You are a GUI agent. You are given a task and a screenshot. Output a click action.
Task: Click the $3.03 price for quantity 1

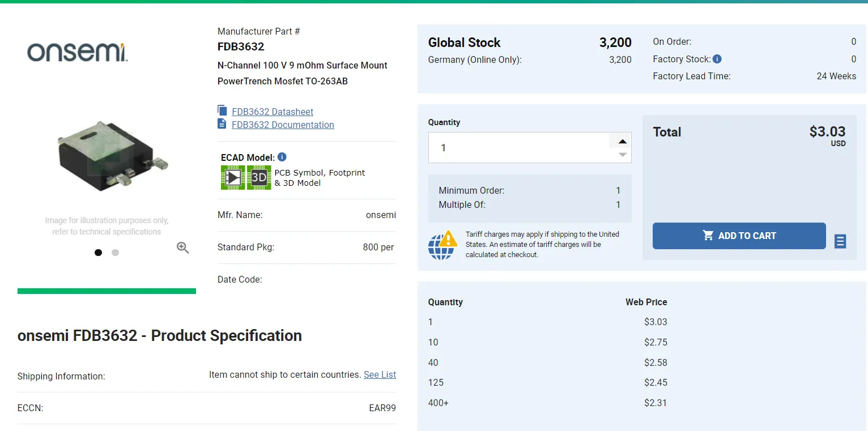point(656,322)
